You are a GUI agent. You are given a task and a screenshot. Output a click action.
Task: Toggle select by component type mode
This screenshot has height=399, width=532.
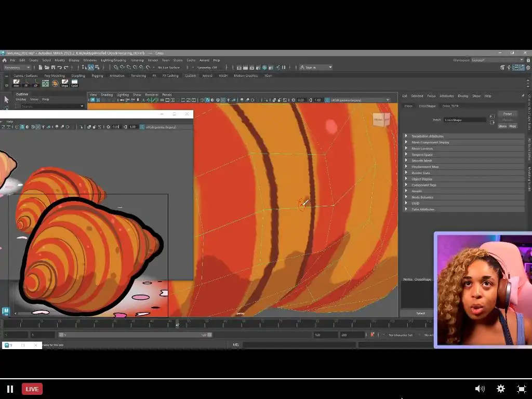tap(97, 68)
